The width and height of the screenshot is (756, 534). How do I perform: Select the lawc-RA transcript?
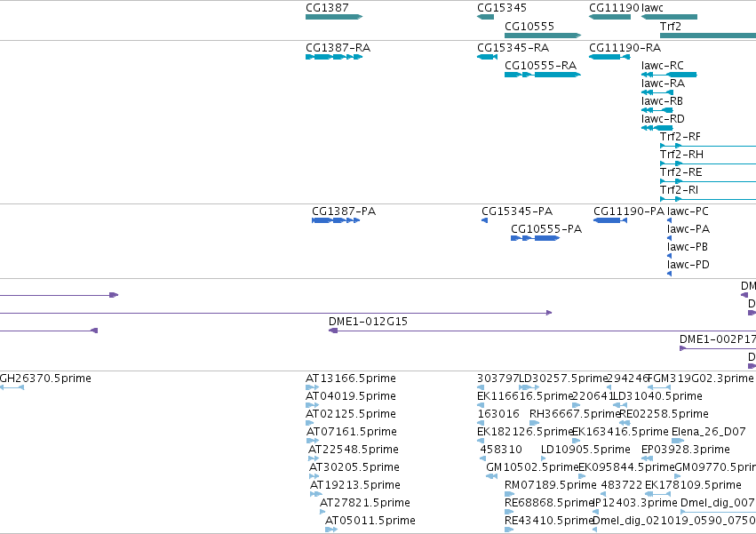(657, 92)
